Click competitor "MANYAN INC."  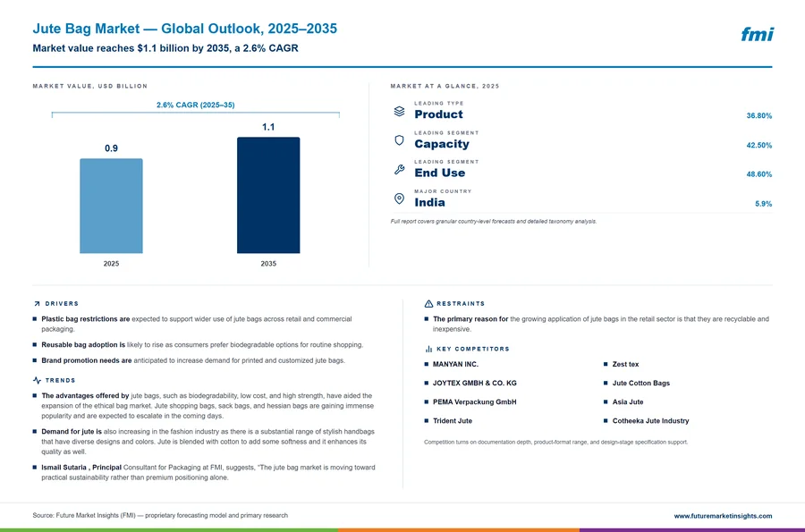pos(455,364)
